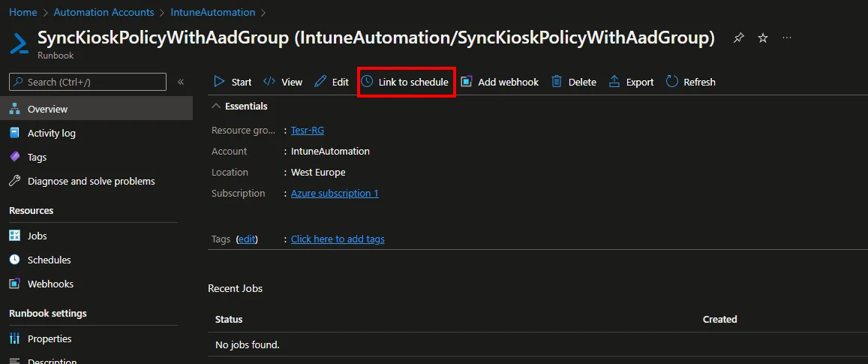
Task: Select the 'IntuneAutomation' account value
Action: coord(331,152)
